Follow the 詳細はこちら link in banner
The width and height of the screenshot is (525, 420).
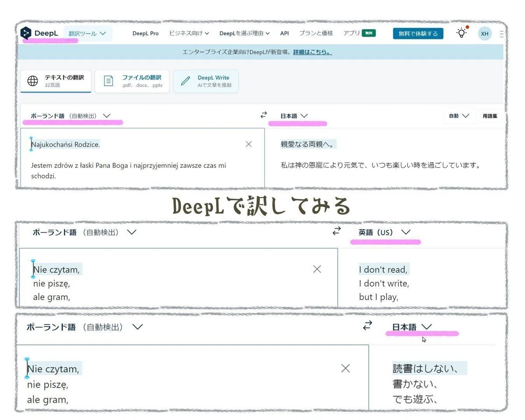(312, 52)
